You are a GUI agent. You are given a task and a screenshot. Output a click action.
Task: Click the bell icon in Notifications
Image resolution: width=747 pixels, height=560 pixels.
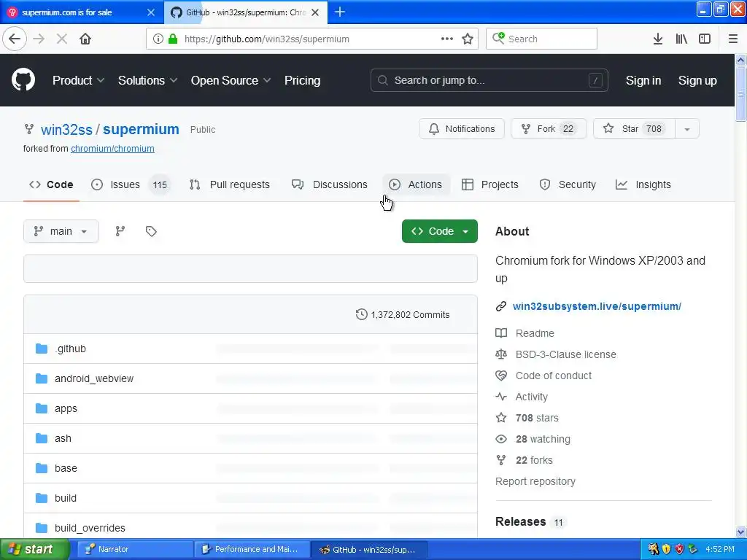point(433,128)
